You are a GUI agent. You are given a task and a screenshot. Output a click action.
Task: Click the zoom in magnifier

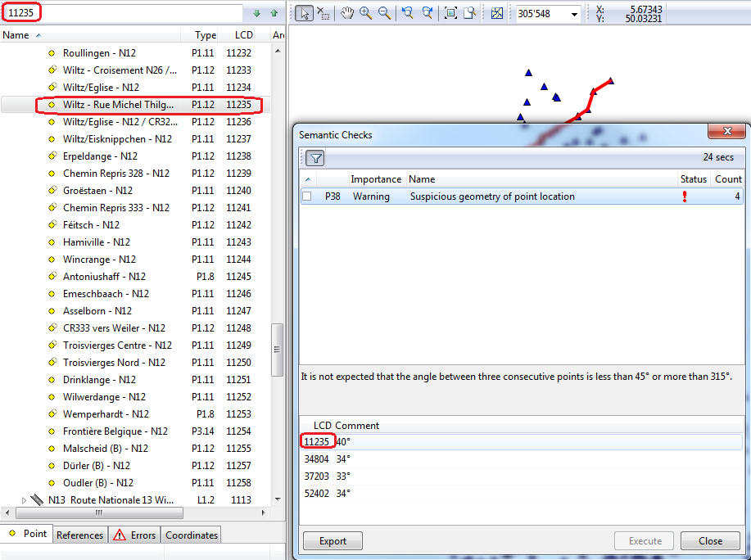coord(365,13)
